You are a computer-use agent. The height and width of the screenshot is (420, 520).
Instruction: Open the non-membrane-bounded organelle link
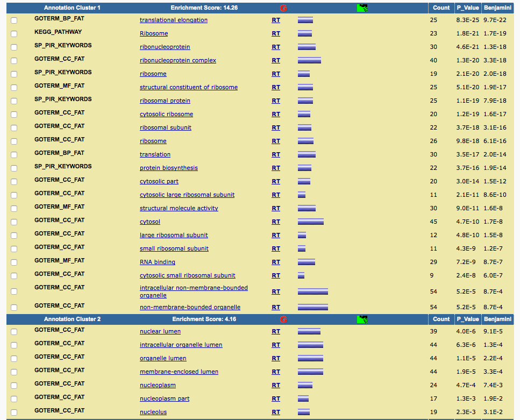(190, 307)
